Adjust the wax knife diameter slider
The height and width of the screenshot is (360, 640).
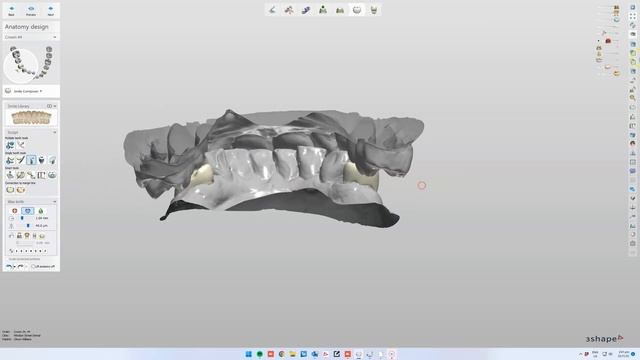(22, 218)
